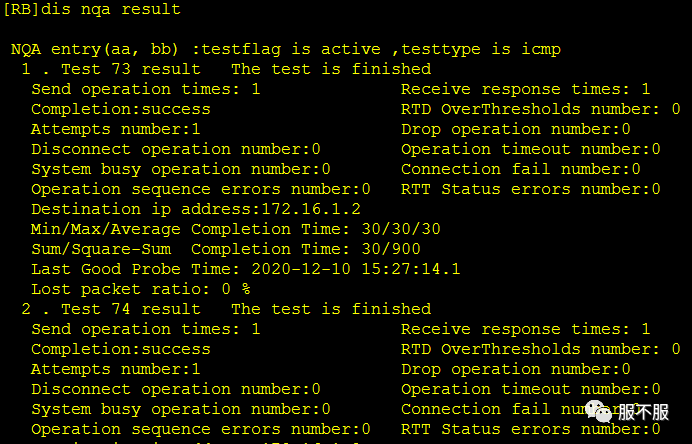Click Sum/Square-Sum Completion Time 30/900
The image size is (692, 444).
(226, 249)
